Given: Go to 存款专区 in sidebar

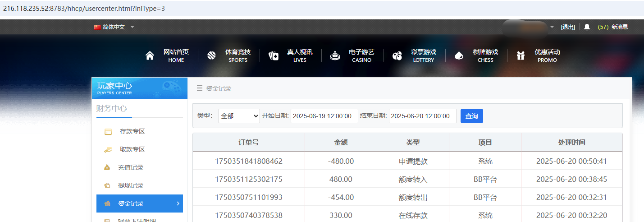Looking at the screenshot, I should 132,132.
